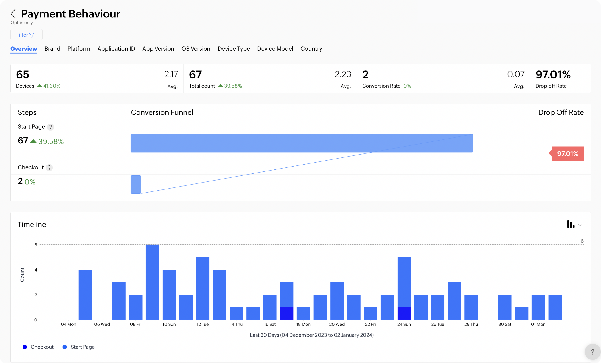Open the Filter button with funnel icon

click(26, 35)
